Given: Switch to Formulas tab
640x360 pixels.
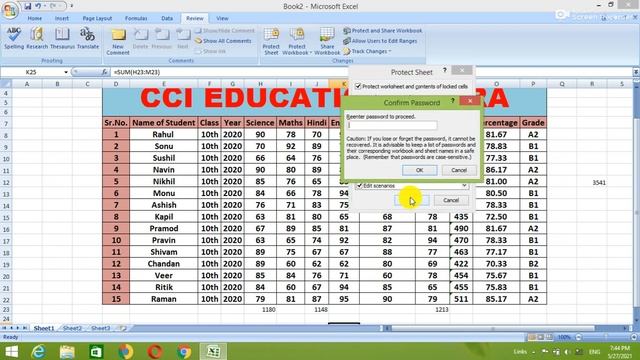Looking at the screenshot, I should tap(136, 18).
